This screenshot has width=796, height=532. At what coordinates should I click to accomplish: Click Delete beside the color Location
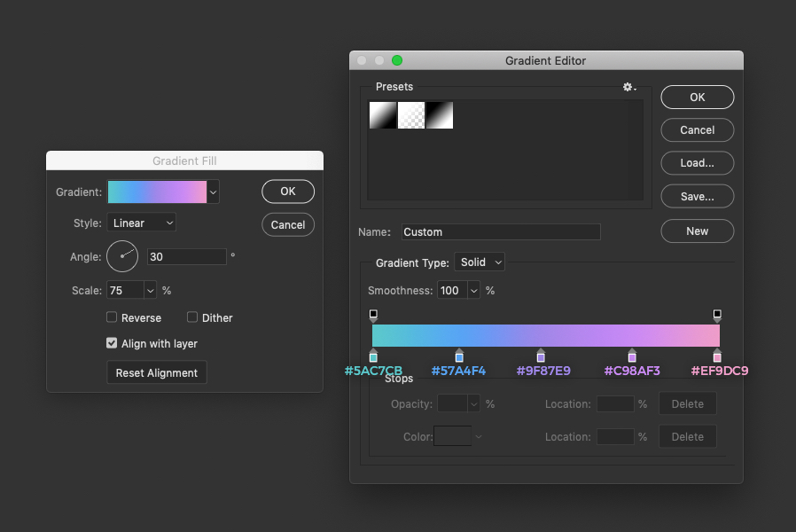(x=688, y=436)
